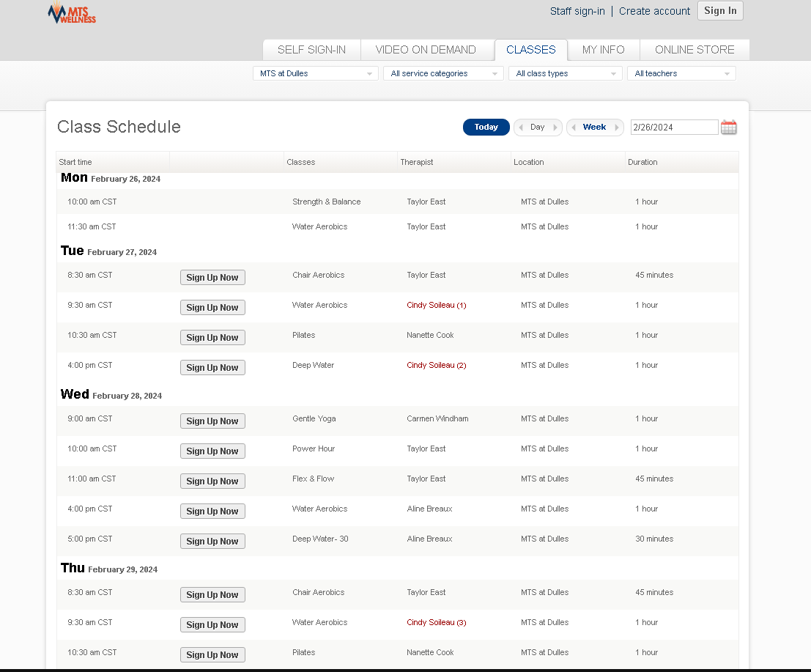Image resolution: width=811 pixels, height=672 pixels.
Task: Open the Online Store tab
Action: (694, 50)
